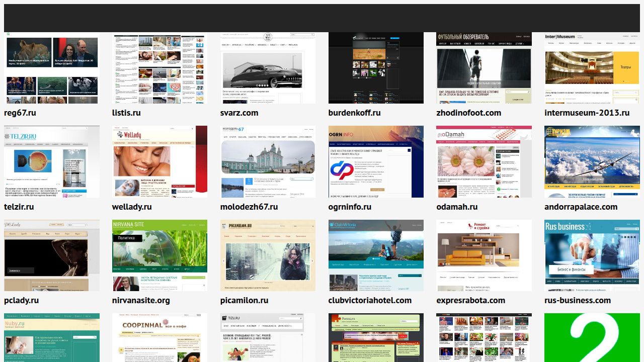Open the telzir.ru eye diagram thumbnail
The width and height of the screenshot is (644, 362).
52,161
